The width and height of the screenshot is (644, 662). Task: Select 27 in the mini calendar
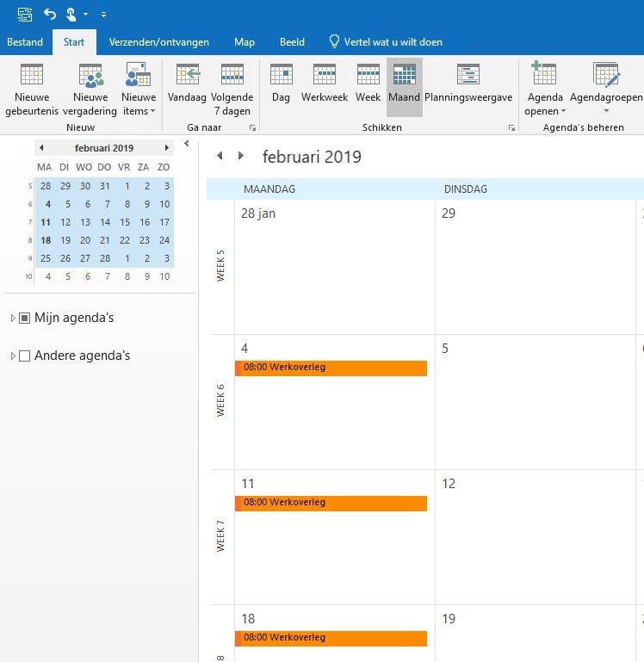85,258
